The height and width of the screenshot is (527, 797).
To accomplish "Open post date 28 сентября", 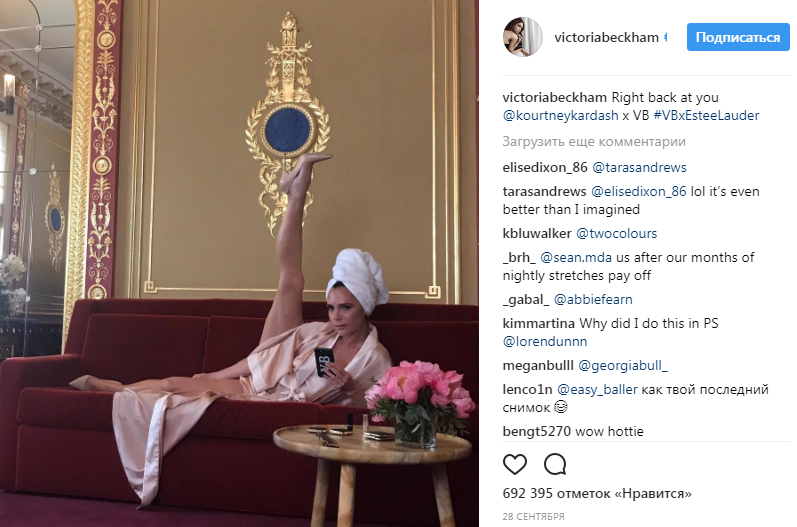I will 533,516.
